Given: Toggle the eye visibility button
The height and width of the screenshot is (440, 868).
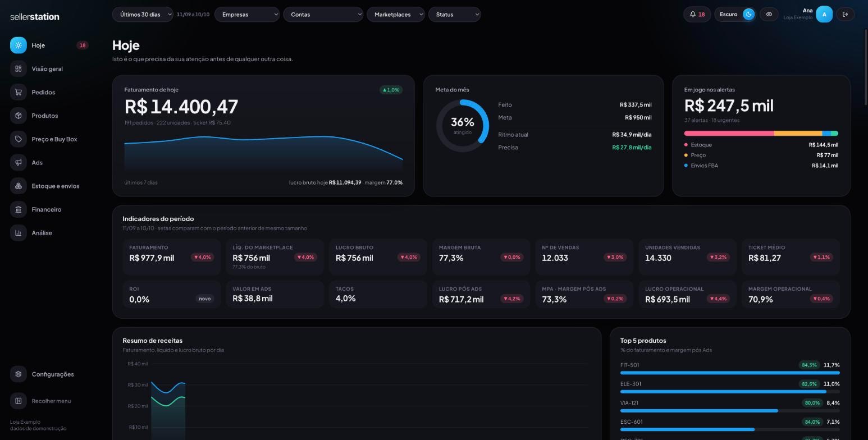Looking at the screenshot, I should 769,15.
